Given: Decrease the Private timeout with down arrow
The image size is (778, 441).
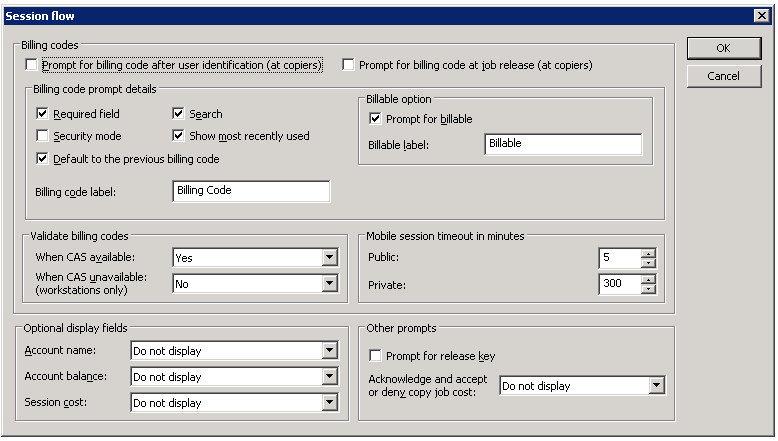Looking at the screenshot, I should [649, 290].
